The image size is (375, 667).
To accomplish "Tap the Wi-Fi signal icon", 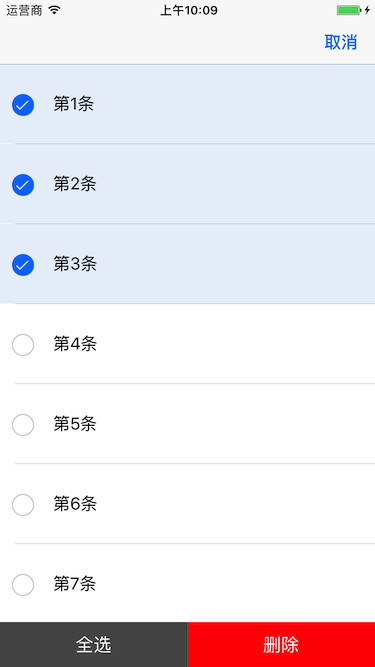I will [54, 10].
